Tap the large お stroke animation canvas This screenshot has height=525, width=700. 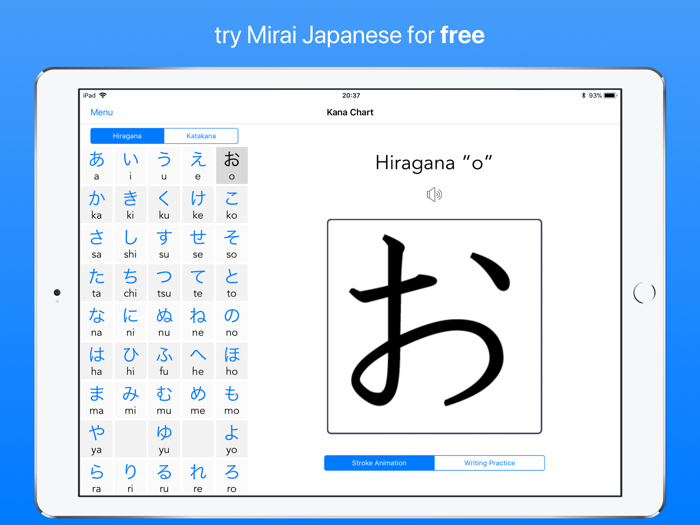tap(434, 326)
